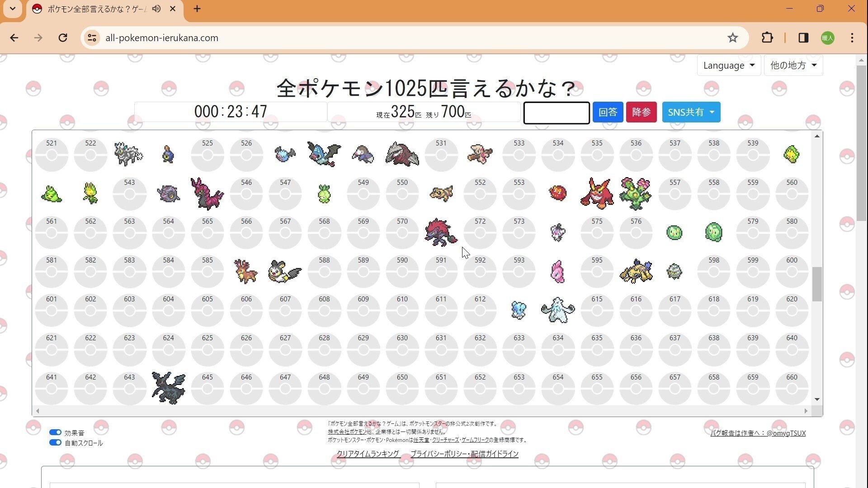Open the Chrome three-dot menu
Screen dimensions: 868x488
click(852, 38)
